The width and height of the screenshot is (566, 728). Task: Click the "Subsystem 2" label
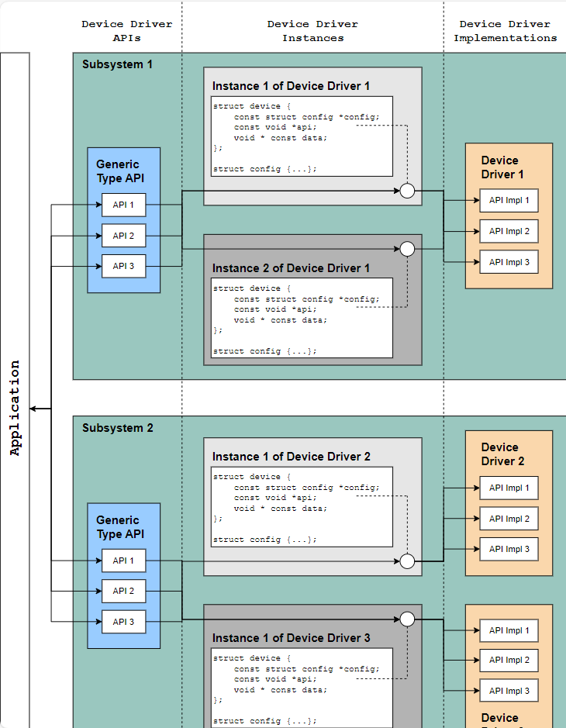(118, 428)
